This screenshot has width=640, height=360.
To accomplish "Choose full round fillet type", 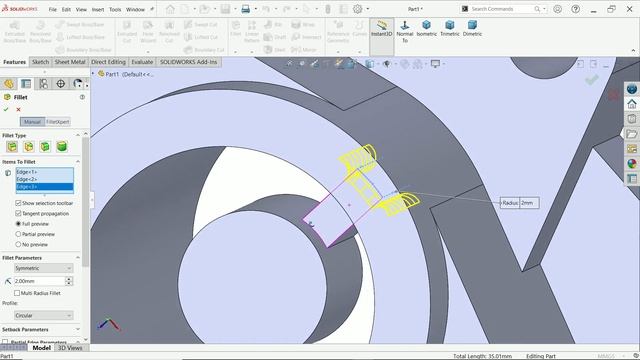I will (x=62, y=147).
